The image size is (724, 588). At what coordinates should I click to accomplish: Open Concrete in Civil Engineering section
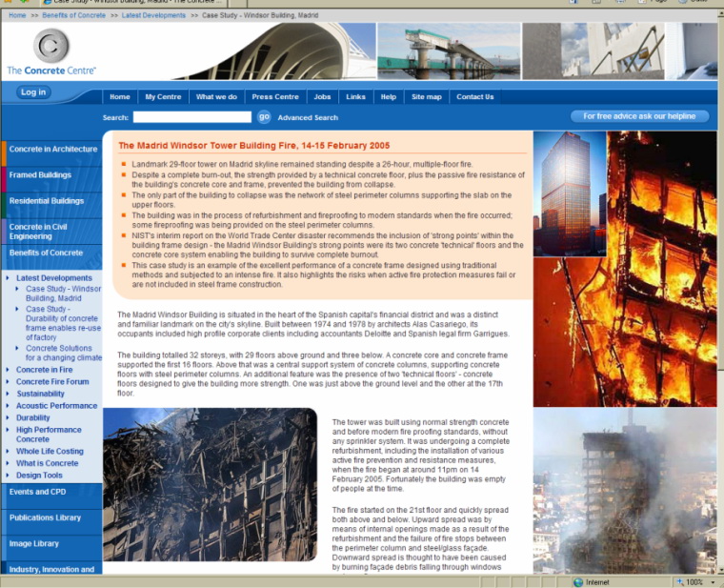[x=51, y=232]
